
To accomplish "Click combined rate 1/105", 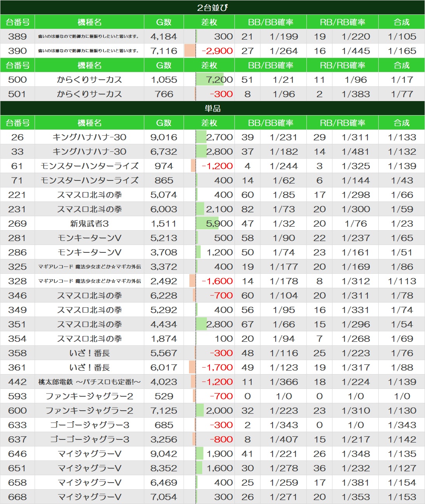I will click(402, 37).
